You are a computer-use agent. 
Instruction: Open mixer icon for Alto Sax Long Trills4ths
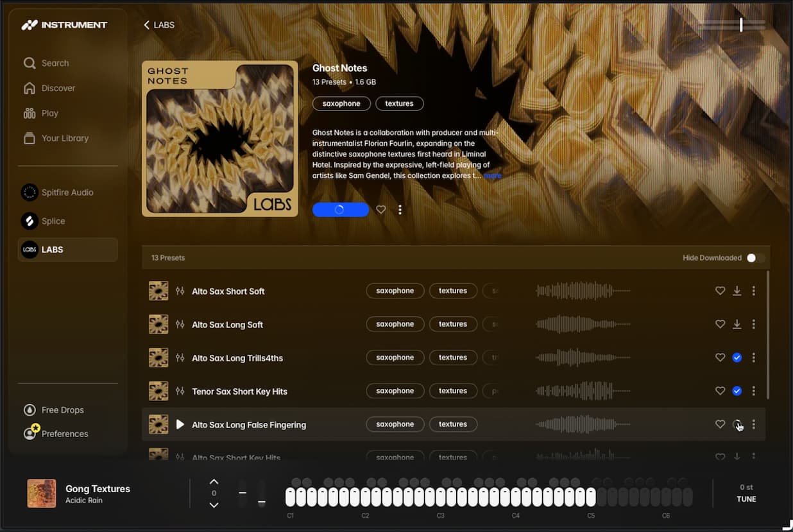point(180,357)
